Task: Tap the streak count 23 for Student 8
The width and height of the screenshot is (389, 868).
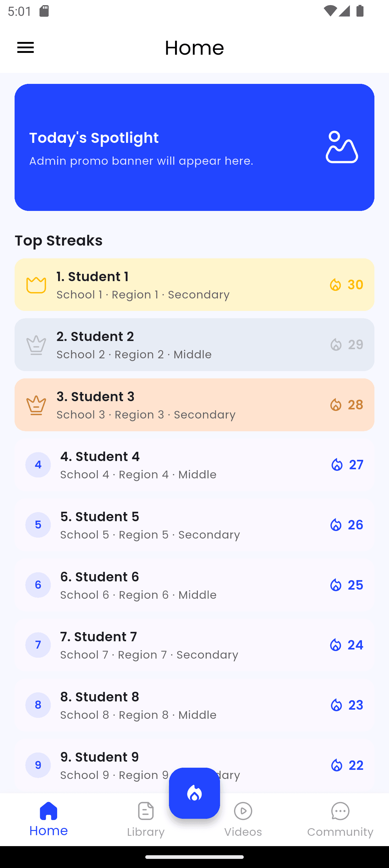Action: [356, 705]
